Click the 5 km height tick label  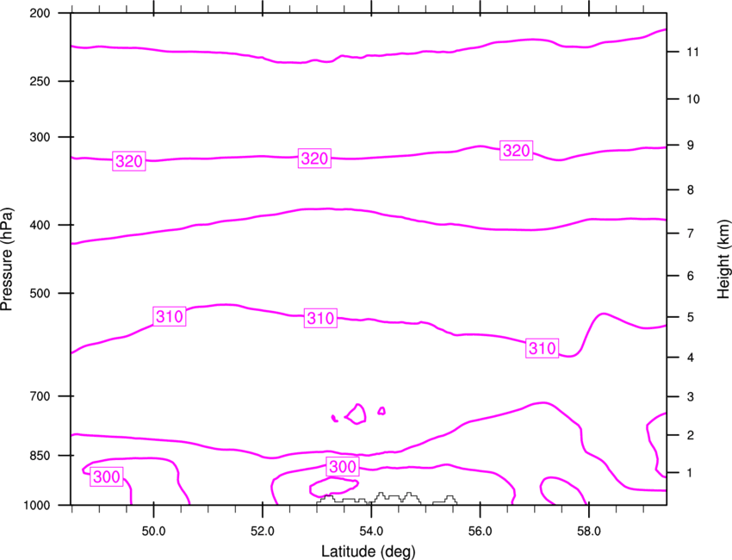[691, 318]
